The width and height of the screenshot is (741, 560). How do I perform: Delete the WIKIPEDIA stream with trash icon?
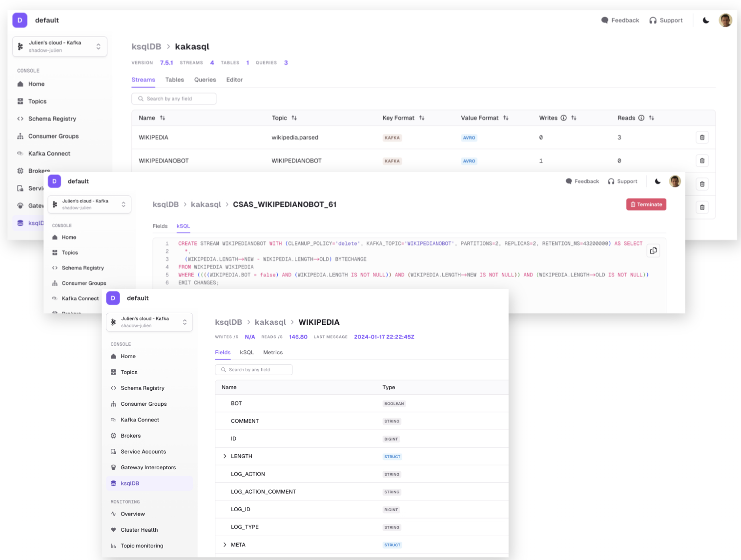click(x=702, y=138)
